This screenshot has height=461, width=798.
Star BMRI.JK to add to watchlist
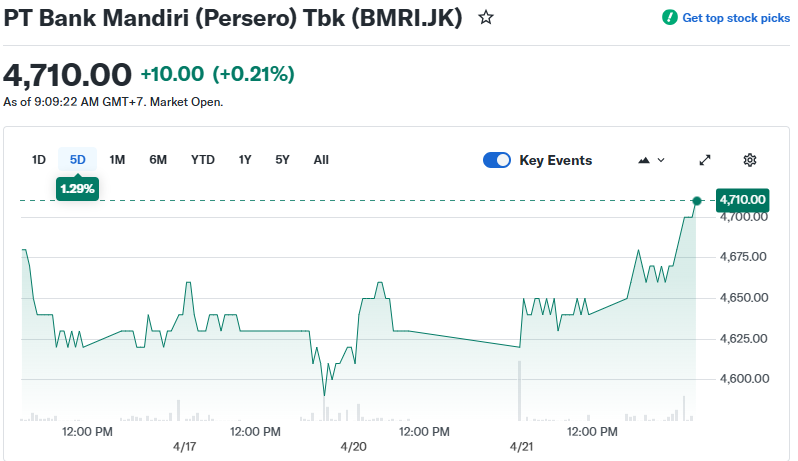tap(486, 18)
